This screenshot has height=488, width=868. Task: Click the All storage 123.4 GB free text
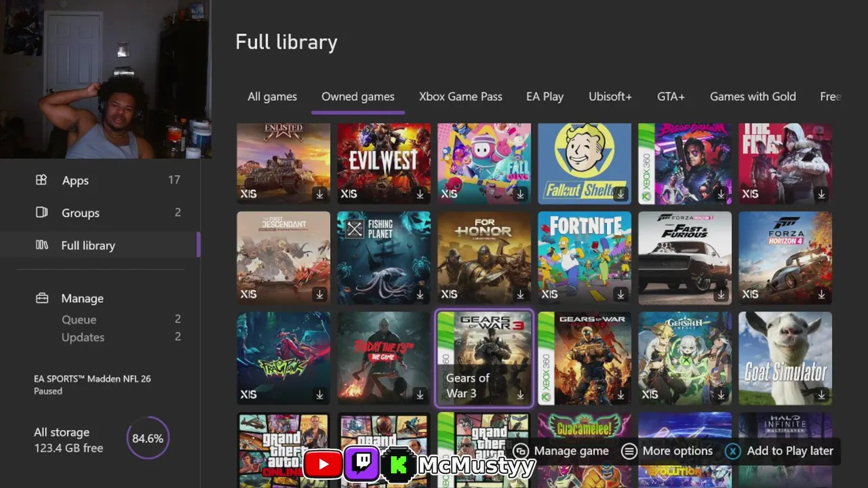tap(68, 440)
